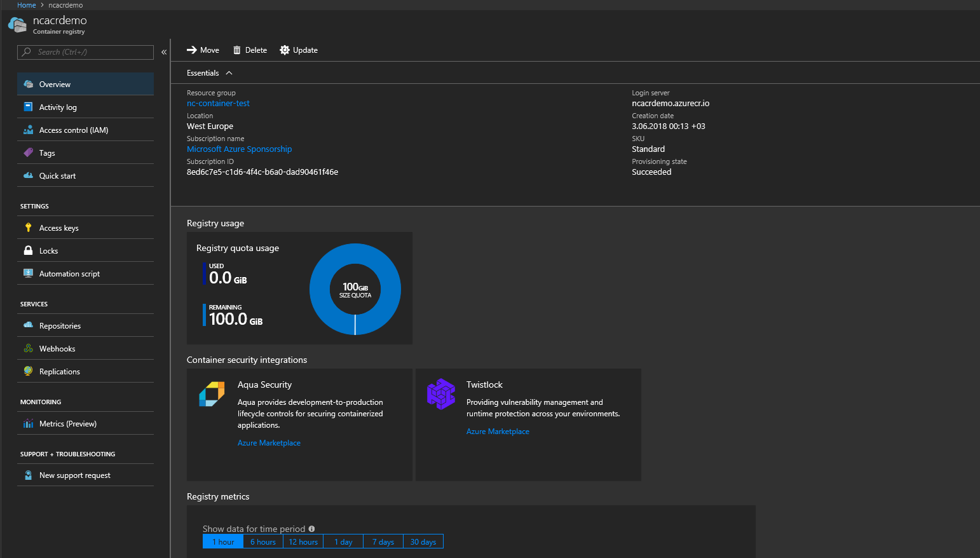980x558 pixels.
Task: Click the search magnifier icon in sidebar
Action: click(x=27, y=52)
